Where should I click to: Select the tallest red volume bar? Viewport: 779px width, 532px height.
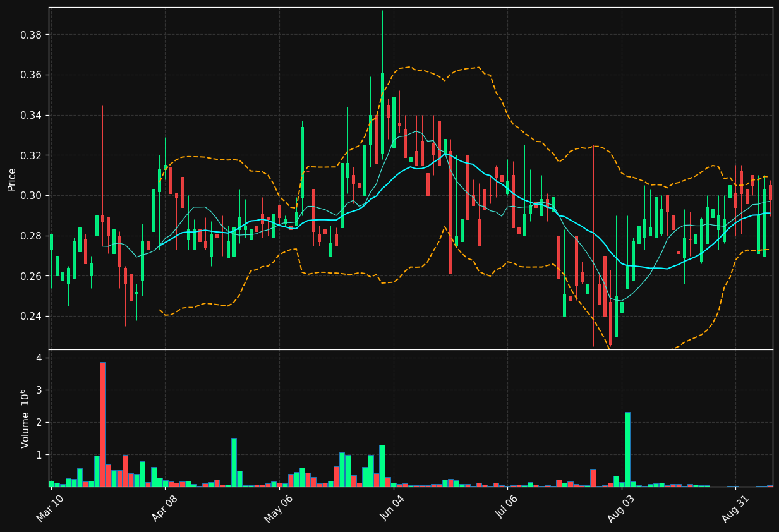[x=102, y=424]
